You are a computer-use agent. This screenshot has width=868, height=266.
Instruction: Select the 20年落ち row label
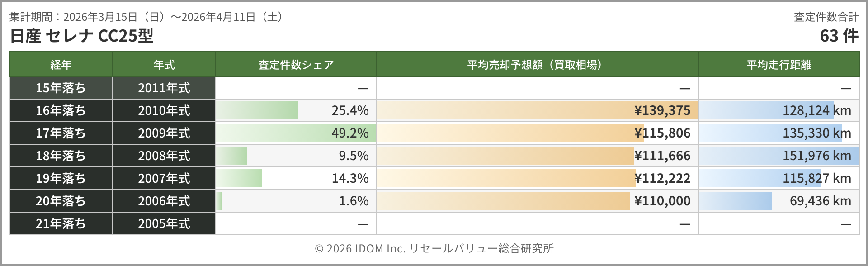(61, 201)
